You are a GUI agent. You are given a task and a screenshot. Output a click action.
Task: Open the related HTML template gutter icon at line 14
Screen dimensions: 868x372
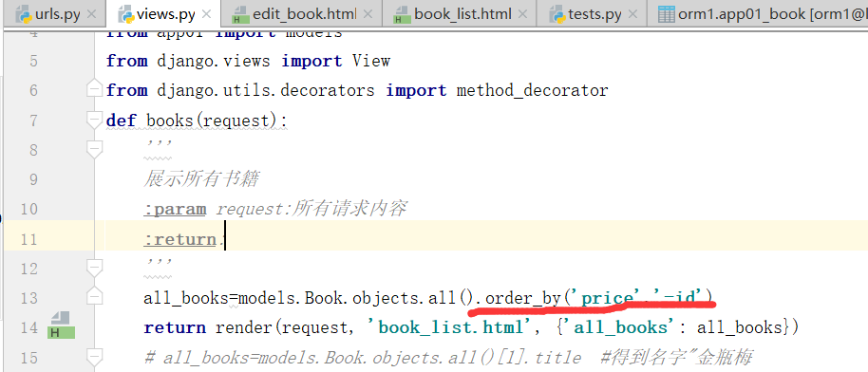point(61,326)
